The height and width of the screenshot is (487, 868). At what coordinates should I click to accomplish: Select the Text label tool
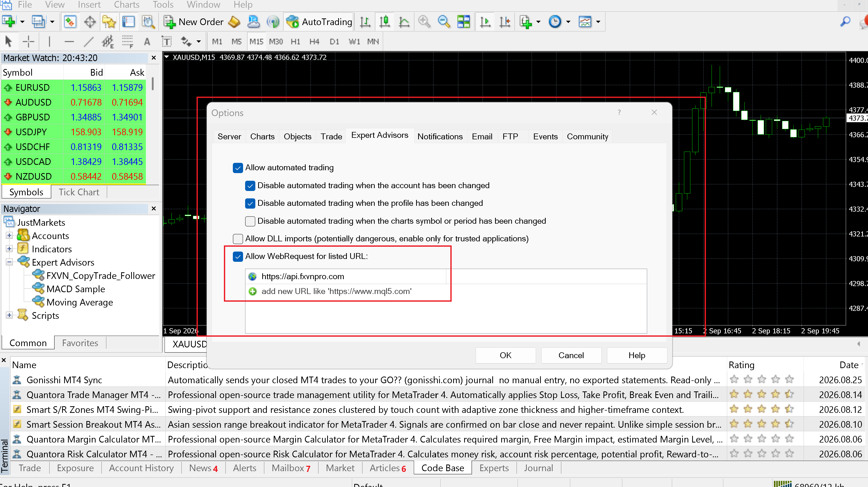[147, 41]
